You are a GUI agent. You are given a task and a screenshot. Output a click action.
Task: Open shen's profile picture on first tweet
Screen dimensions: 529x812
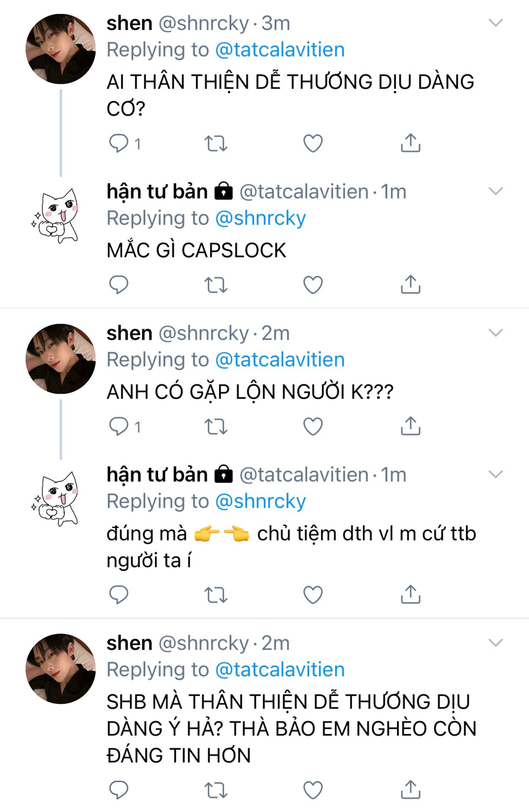[61, 49]
